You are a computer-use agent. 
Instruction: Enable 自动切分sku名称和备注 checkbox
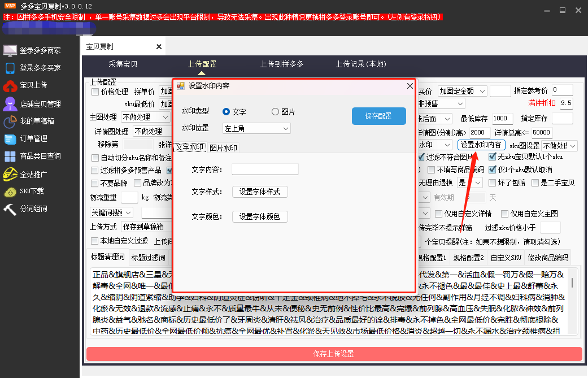tap(95, 158)
